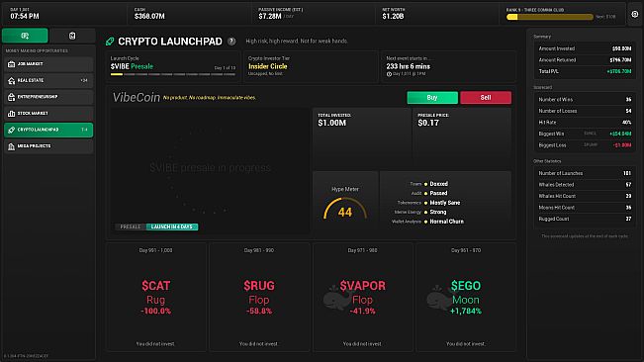The width and height of the screenshot is (644, 362).
Task: Click the Entrepreneurship shop icon
Action: [x=12, y=97]
